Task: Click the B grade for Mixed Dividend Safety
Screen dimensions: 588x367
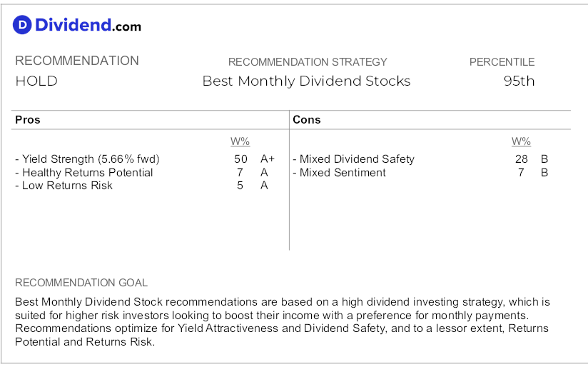Action: point(544,159)
